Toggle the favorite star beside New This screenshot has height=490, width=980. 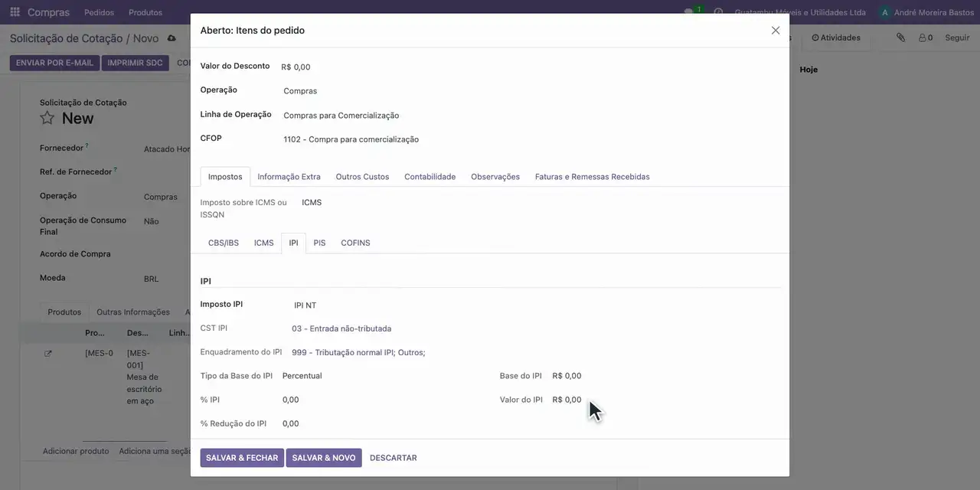pos(47,118)
